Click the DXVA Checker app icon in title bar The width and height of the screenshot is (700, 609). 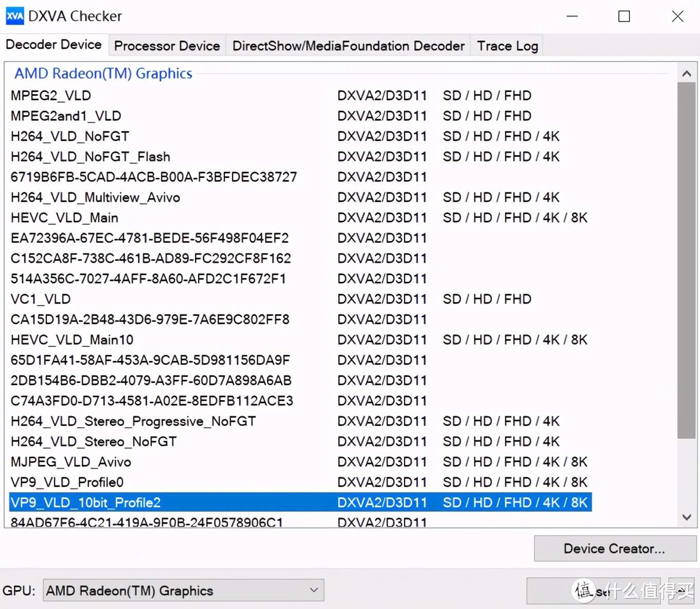click(x=14, y=16)
